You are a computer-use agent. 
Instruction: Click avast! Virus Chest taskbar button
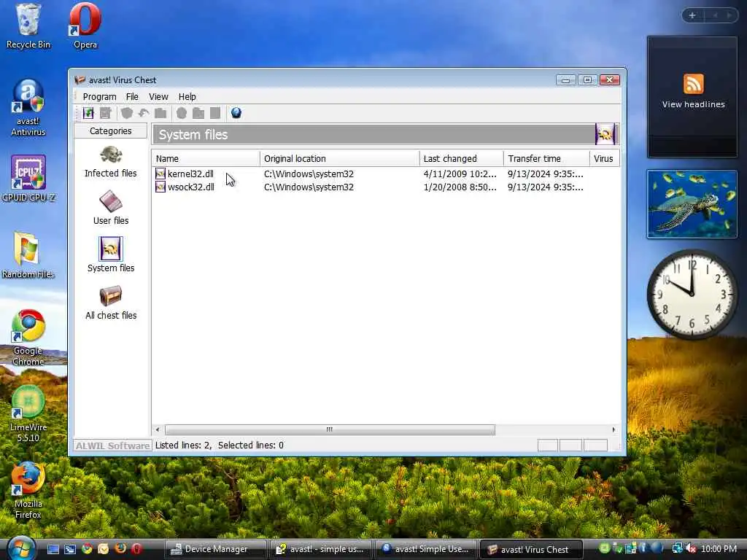(531, 549)
